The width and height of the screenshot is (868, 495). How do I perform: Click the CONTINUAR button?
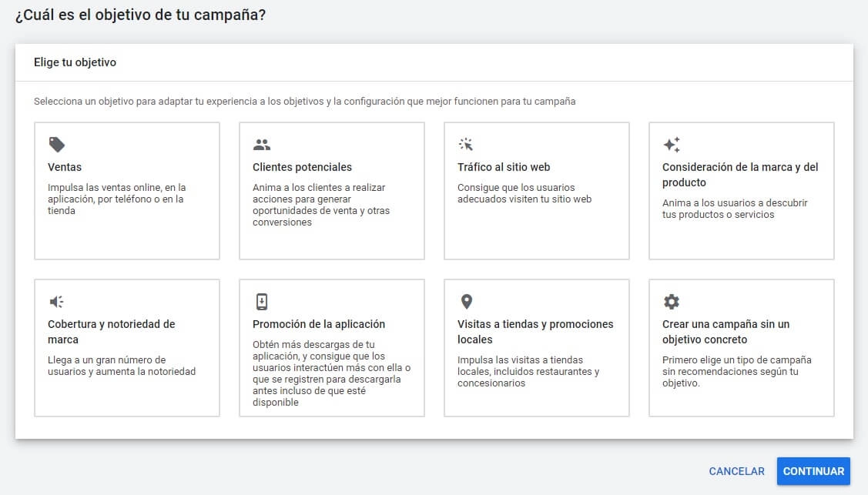pos(813,471)
